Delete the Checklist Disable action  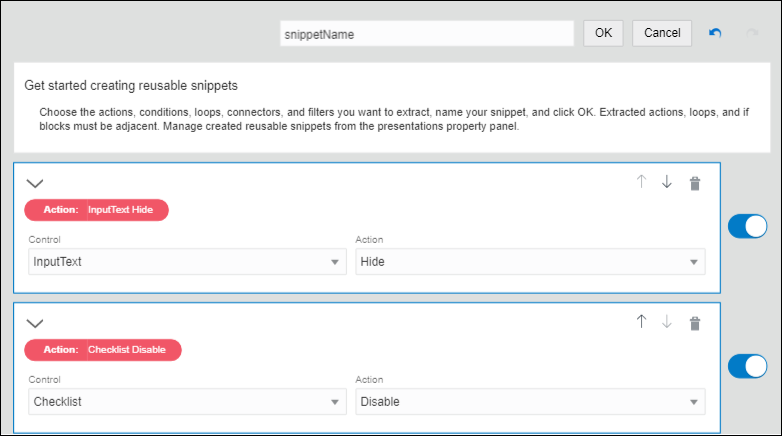coord(695,323)
